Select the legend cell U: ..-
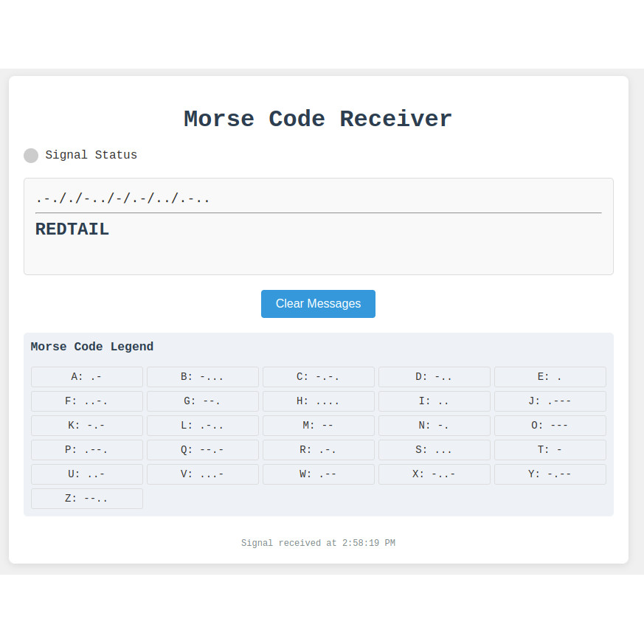644x644 pixels. (x=87, y=474)
